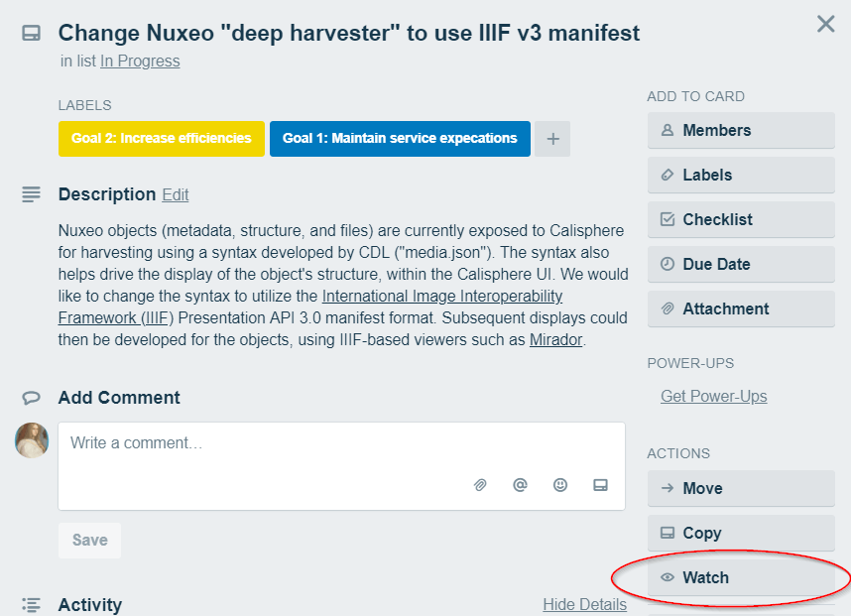Viewport: 851px width, 616px height.
Task: Click the blue Goal 1 label
Action: click(x=400, y=139)
